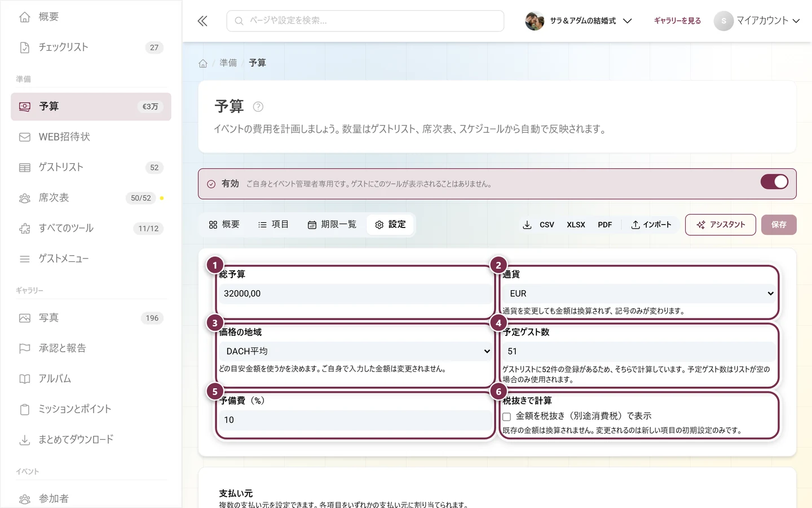Click the ミッションとポイント clipboard icon
The image size is (812, 508).
click(x=25, y=409)
